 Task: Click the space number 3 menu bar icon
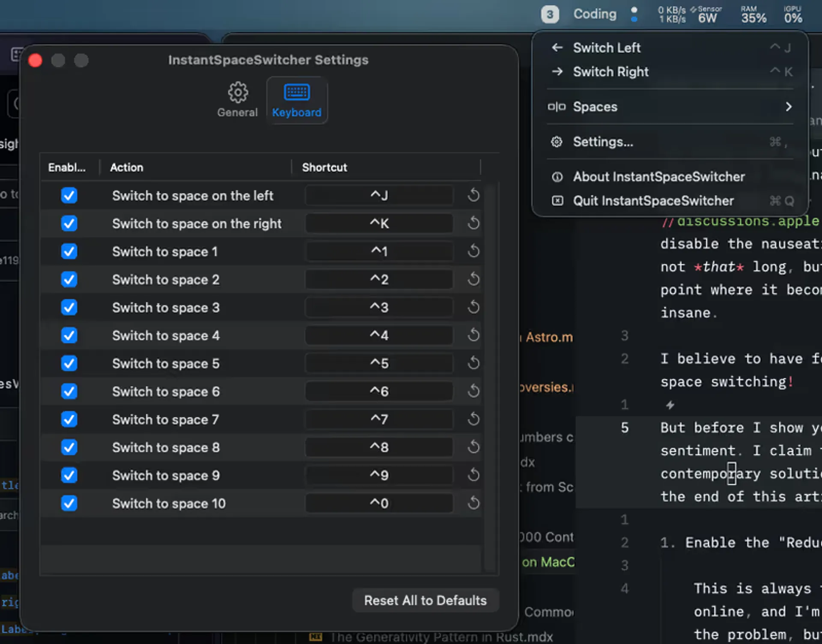coord(550,15)
